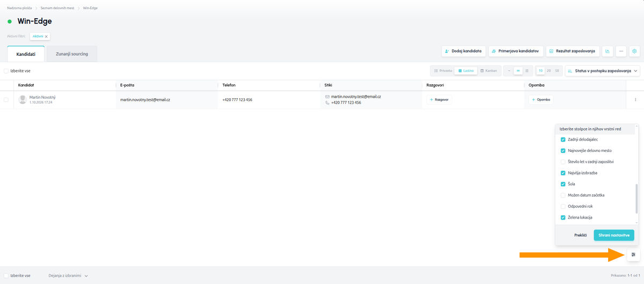Viewport: 644px width, 284px height.
Task: Open the column settings sliders icon
Action: pyautogui.click(x=633, y=254)
